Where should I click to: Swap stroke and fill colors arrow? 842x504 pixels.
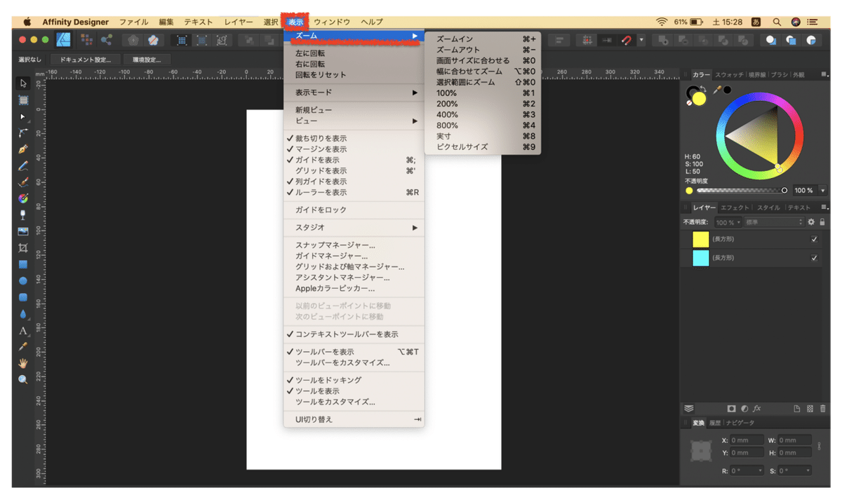click(702, 89)
